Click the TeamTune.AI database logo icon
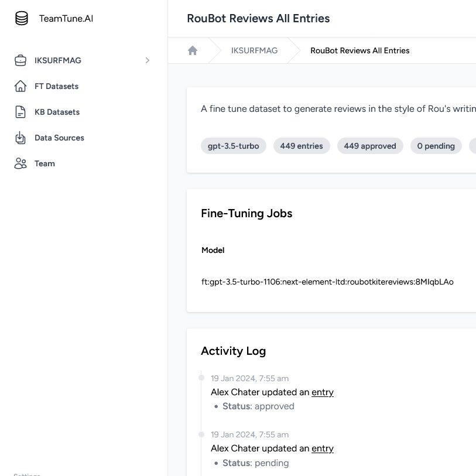This screenshot has width=476, height=476. click(x=22, y=19)
